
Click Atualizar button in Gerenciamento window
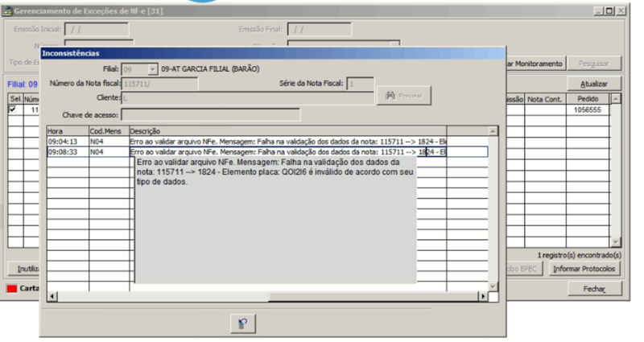pyautogui.click(x=594, y=84)
